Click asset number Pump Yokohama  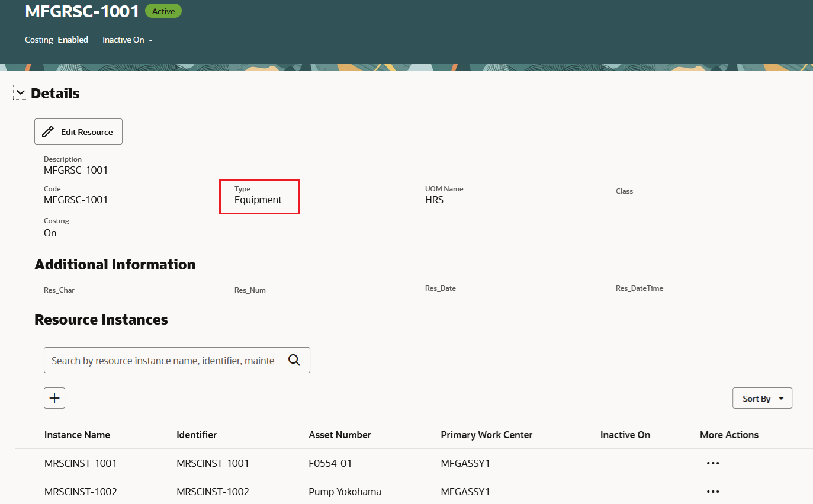345,492
